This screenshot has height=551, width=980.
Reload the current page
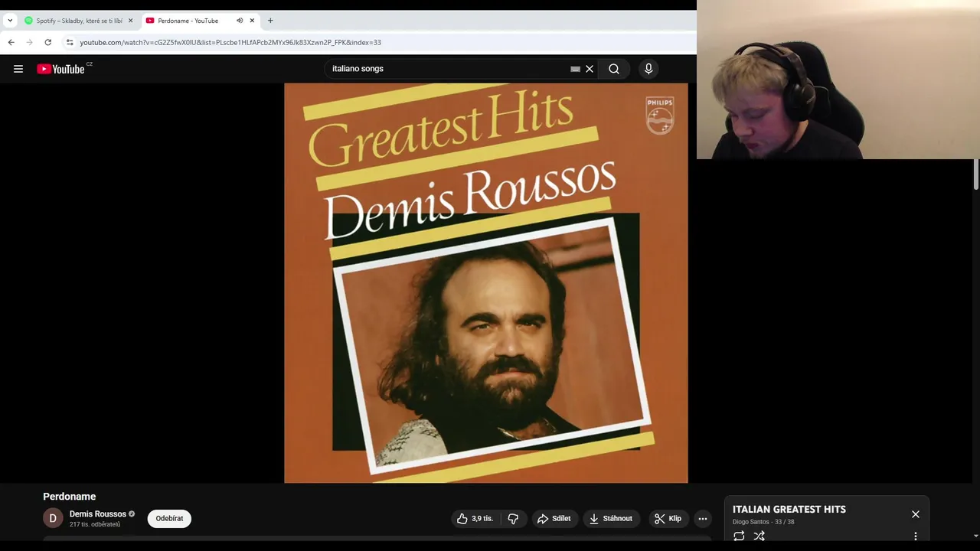(x=47, y=42)
